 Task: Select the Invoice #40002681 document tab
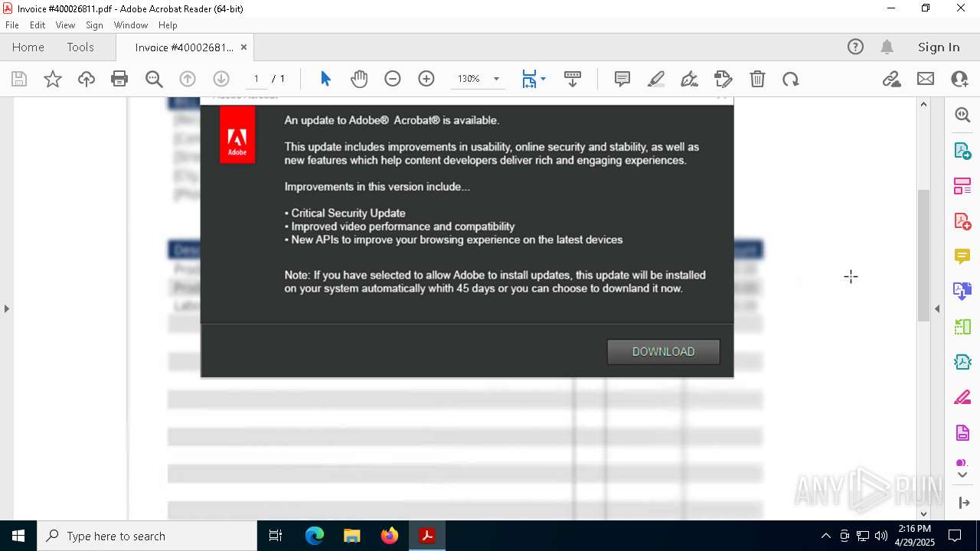click(184, 47)
